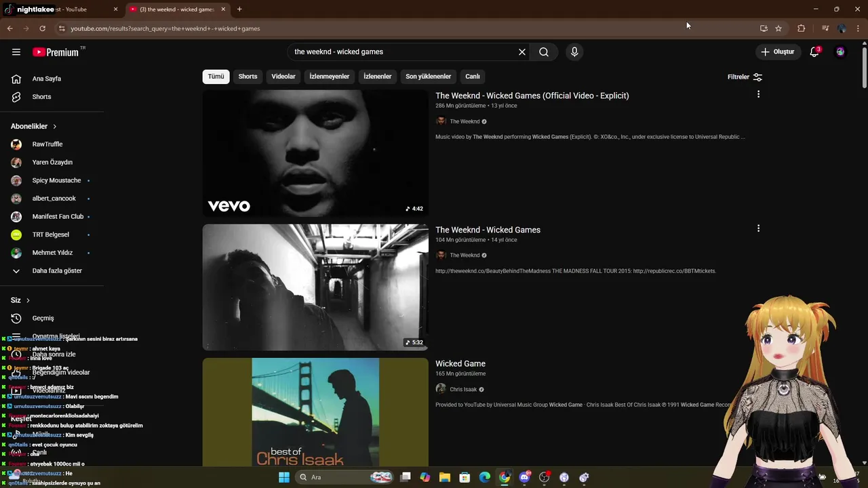
Task: Click the Task View taskbar icon
Action: tap(406, 477)
